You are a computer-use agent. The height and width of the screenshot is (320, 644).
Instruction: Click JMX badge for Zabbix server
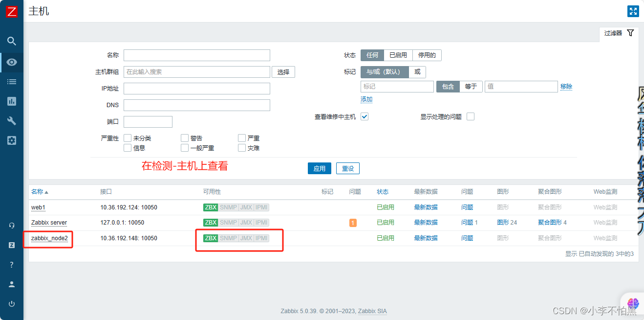click(x=246, y=223)
